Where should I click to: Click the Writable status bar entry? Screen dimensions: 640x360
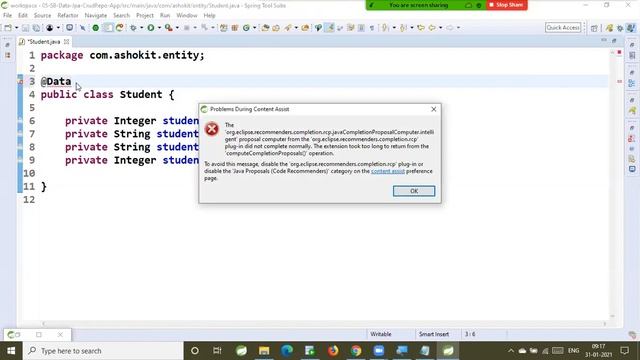tap(381, 334)
